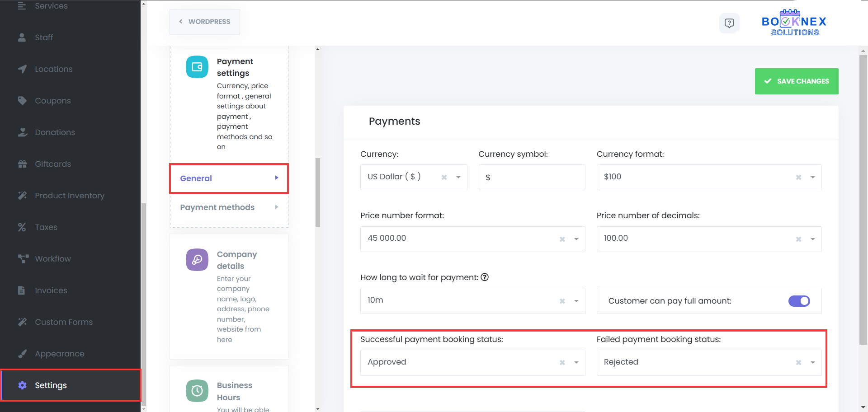This screenshot has width=868, height=412.
Task: Select the Payment settings card icon
Action: [x=197, y=66]
